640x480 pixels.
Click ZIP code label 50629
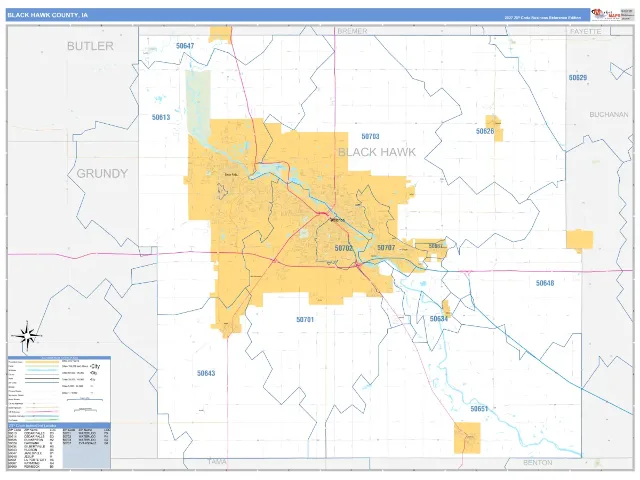coord(578,77)
